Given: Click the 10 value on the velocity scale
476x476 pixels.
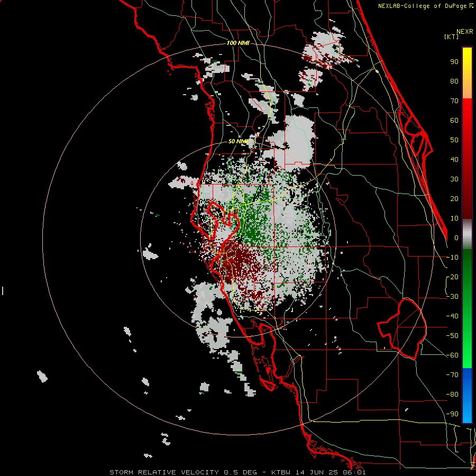Looking at the screenshot, I should click(454, 218).
